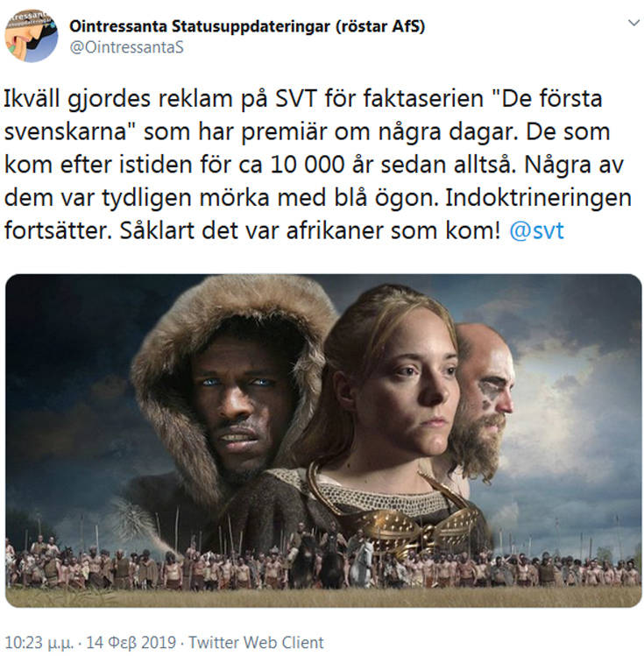Open the Ointressanta Statusuppdateringar display name
644x656 pixels.
pos(247,26)
